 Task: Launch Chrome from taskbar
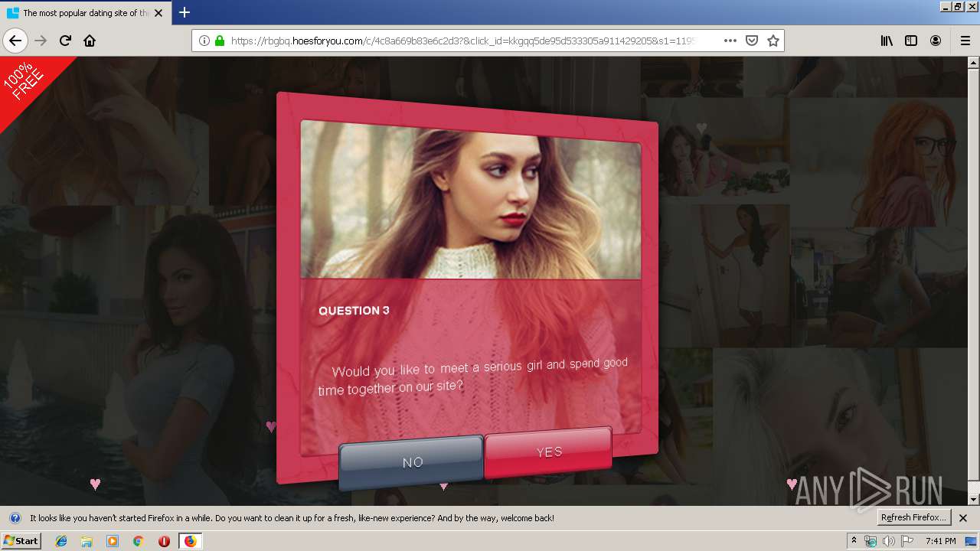click(x=138, y=541)
